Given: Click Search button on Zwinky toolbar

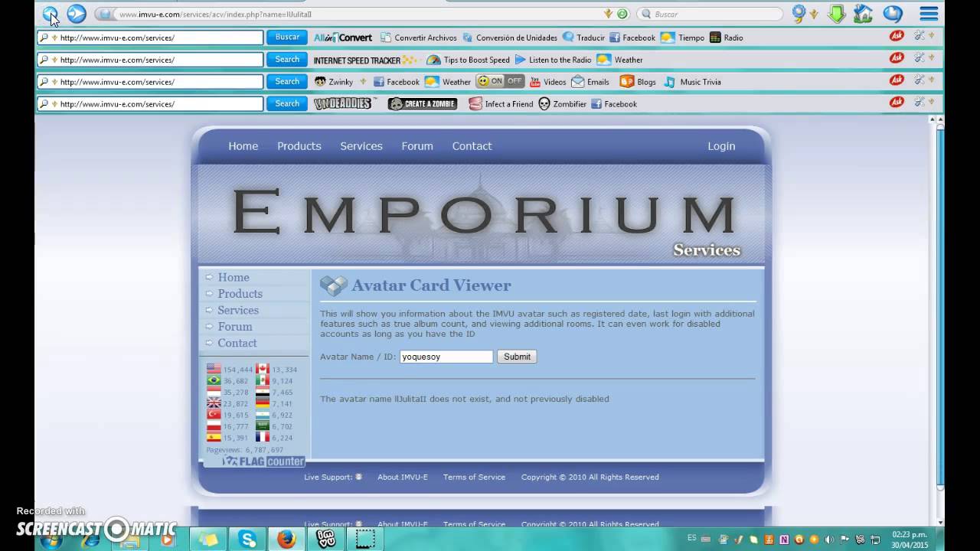Looking at the screenshot, I should coord(287,82).
